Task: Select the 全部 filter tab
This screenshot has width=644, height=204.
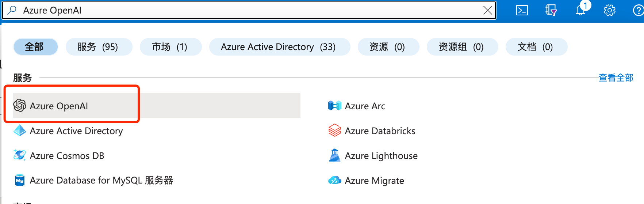Action: [35, 47]
